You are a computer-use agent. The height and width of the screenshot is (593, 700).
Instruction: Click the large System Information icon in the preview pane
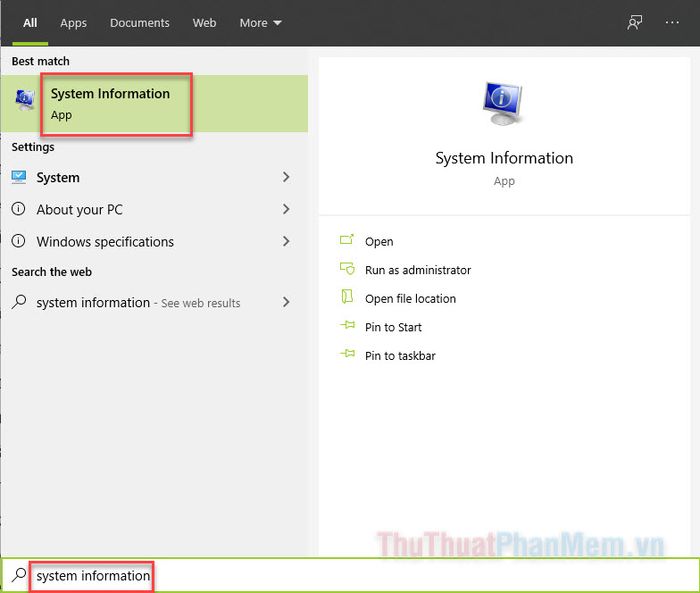(x=504, y=103)
